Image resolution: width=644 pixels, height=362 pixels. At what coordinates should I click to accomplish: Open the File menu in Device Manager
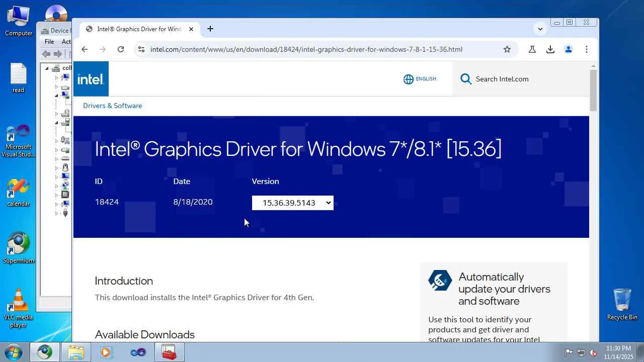coord(49,42)
